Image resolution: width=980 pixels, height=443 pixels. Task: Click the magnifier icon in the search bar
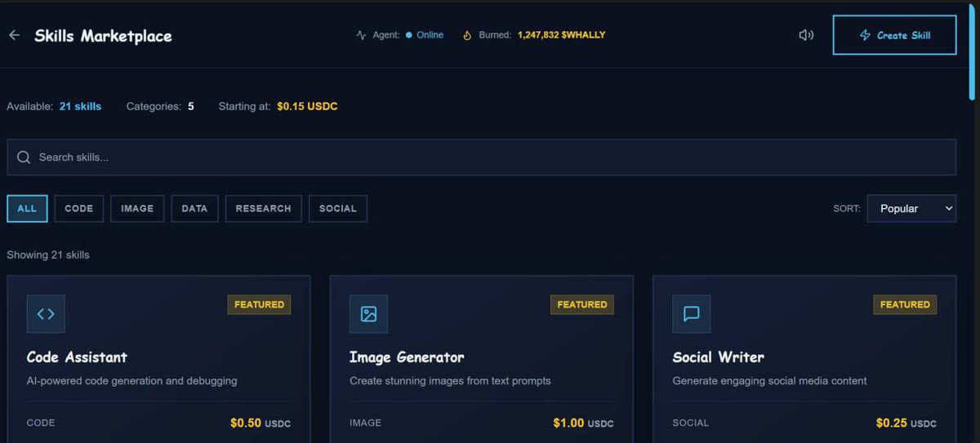click(24, 157)
